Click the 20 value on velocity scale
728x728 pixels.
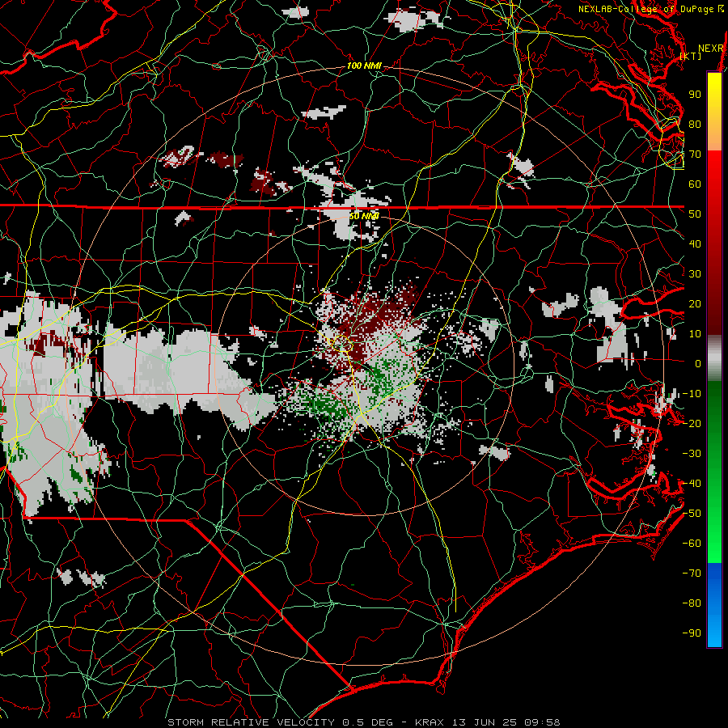click(695, 303)
